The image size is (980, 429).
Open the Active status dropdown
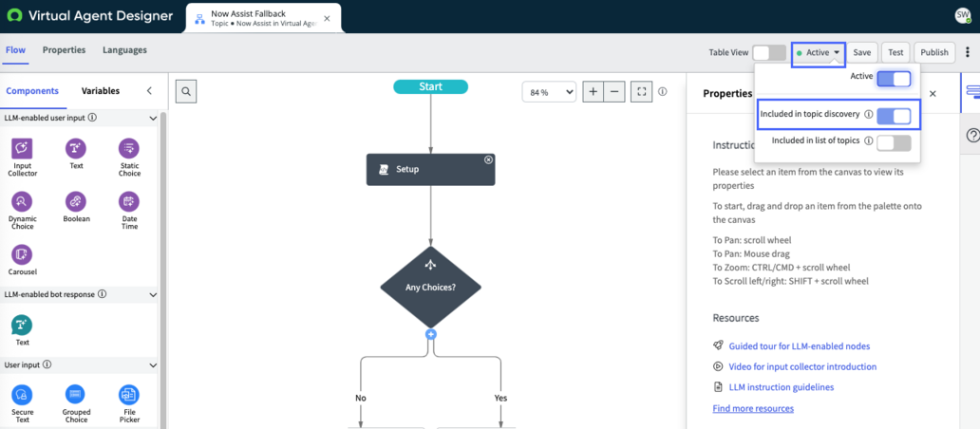pyautogui.click(x=819, y=53)
